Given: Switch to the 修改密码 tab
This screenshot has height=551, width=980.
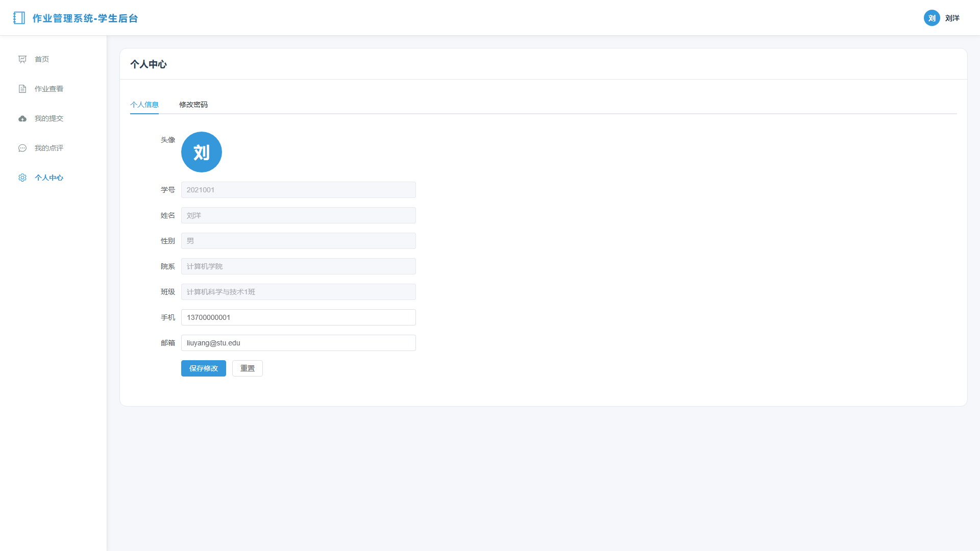Looking at the screenshot, I should click(193, 105).
